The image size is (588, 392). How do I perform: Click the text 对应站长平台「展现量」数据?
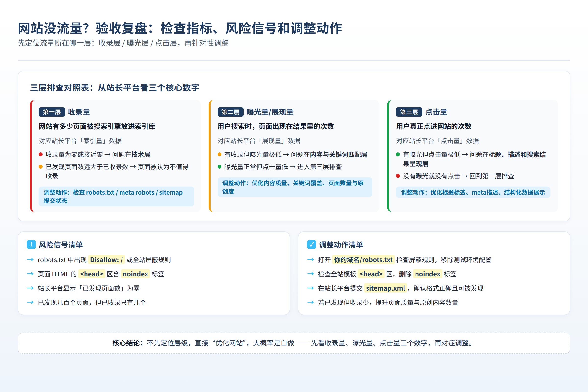[259, 141]
